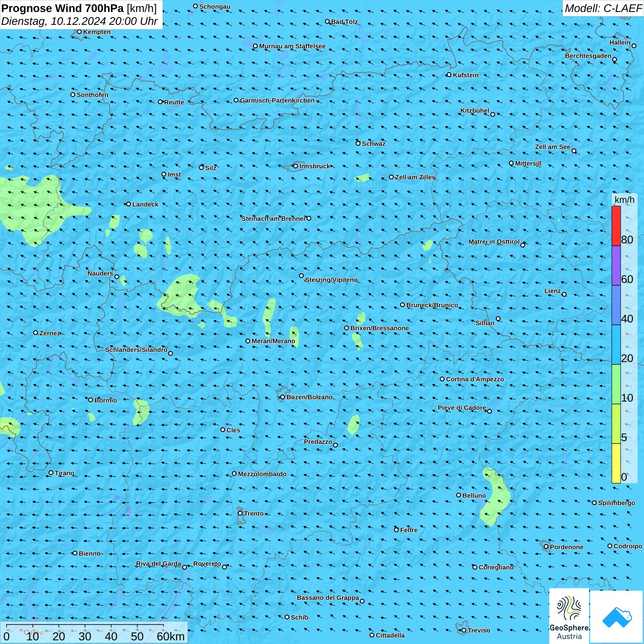The height and width of the screenshot is (644, 644).
Task: Click the 'Kempten' label
Action: (x=97, y=32)
